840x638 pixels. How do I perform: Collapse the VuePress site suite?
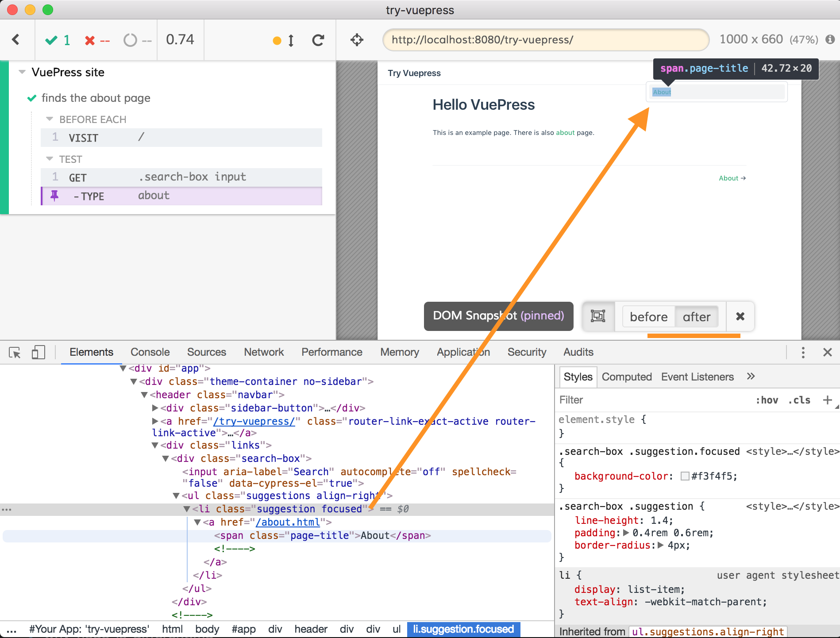(22, 72)
